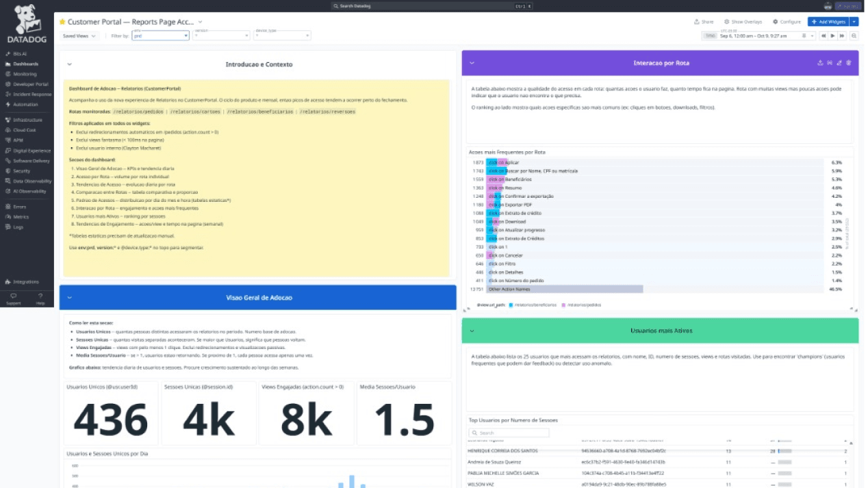This screenshot has height=488, width=868.
Task: Go to Dashboards in the sidebar
Action: (21, 64)
